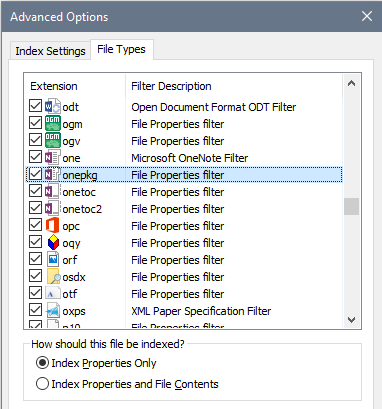Screen dimensions: 382x409
Task: Select the 'onepkg' extension name
Action: [80, 175]
